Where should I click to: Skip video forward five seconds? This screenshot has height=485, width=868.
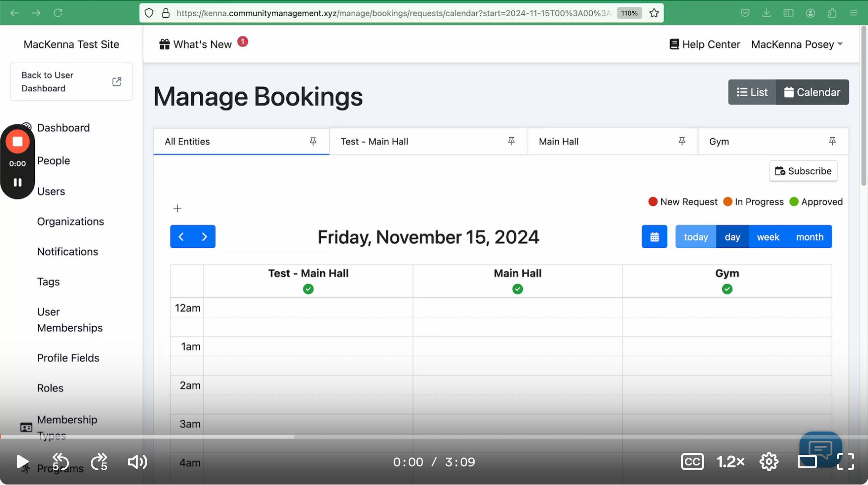99,462
